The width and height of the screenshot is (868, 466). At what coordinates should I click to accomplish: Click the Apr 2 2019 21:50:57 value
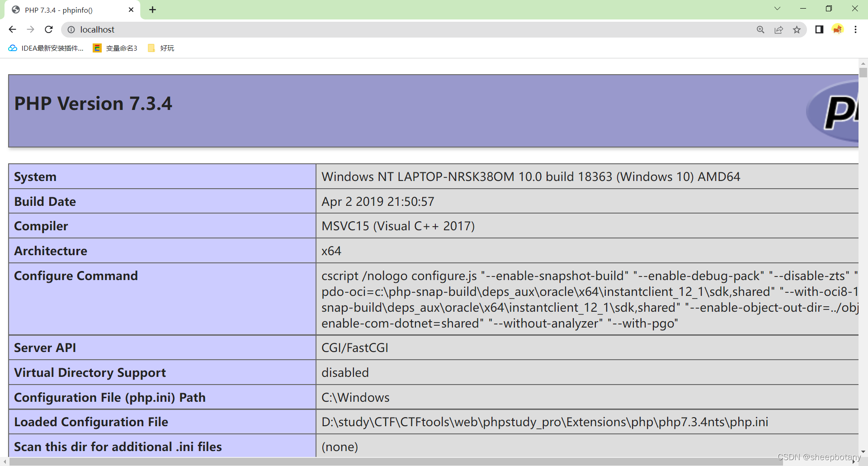tap(378, 202)
